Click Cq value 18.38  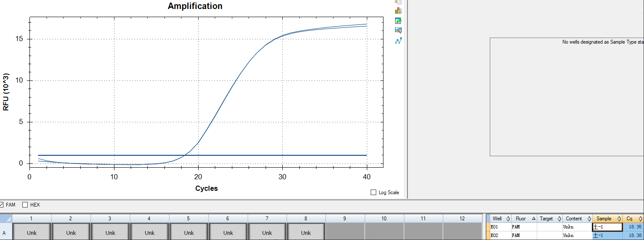coord(633,235)
